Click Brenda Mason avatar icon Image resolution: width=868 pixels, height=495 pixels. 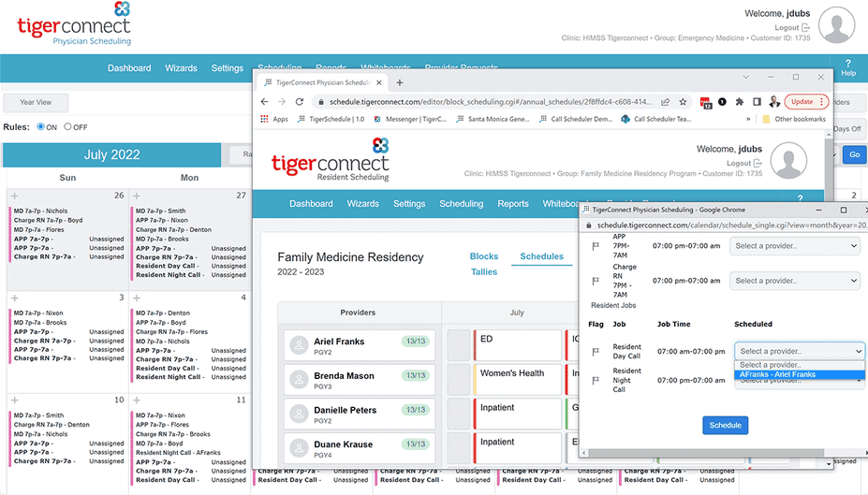[299, 380]
